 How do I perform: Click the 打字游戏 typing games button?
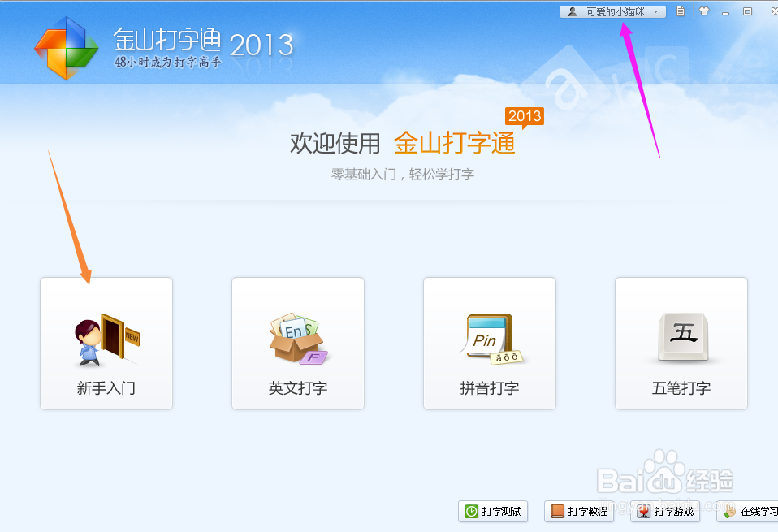click(x=665, y=511)
